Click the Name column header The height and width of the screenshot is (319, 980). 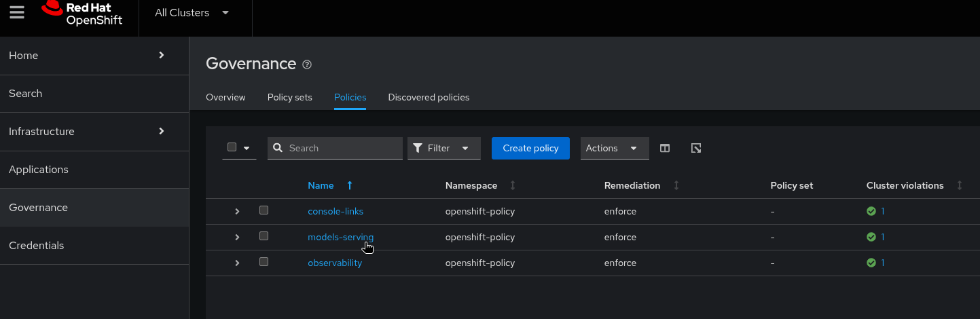coord(321,185)
